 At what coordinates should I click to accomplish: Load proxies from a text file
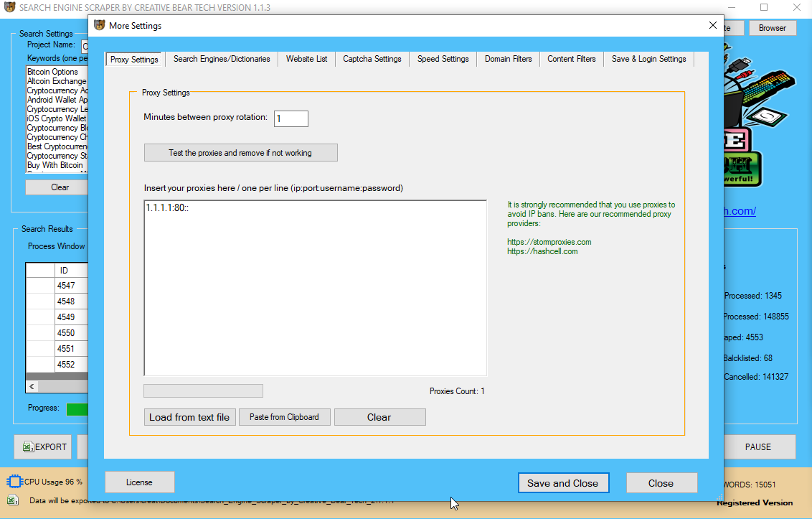click(189, 416)
